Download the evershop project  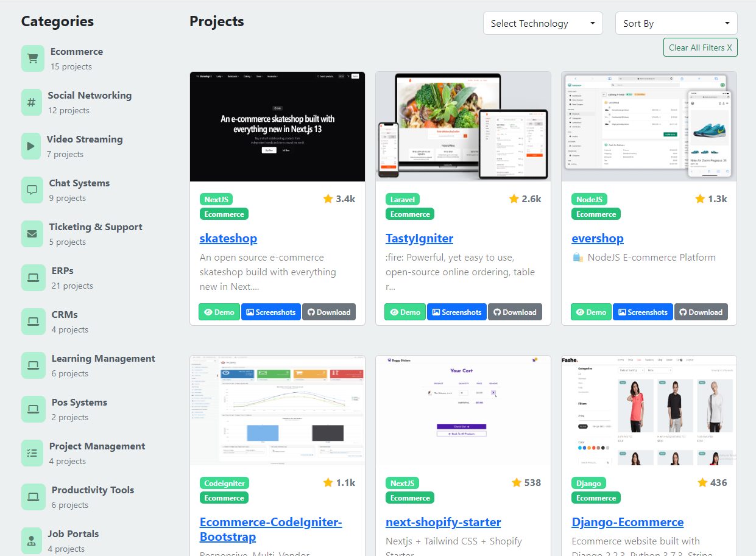tap(701, 312)
